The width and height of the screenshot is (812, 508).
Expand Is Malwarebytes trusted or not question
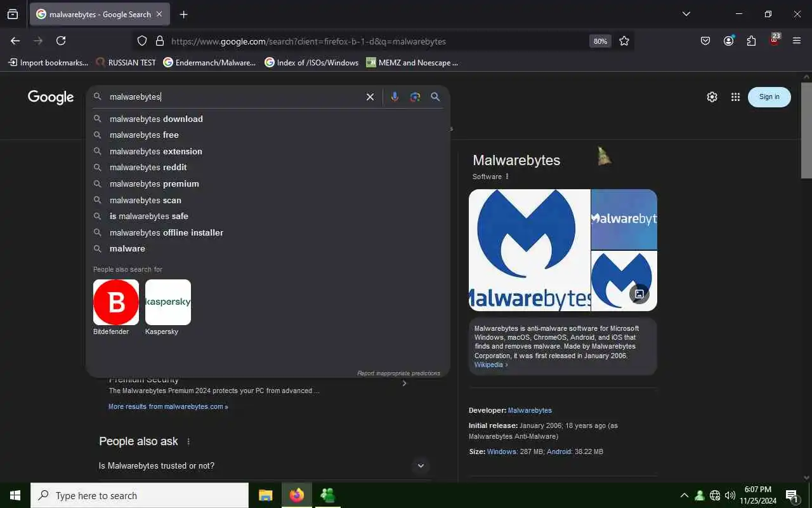click(265, 466)
